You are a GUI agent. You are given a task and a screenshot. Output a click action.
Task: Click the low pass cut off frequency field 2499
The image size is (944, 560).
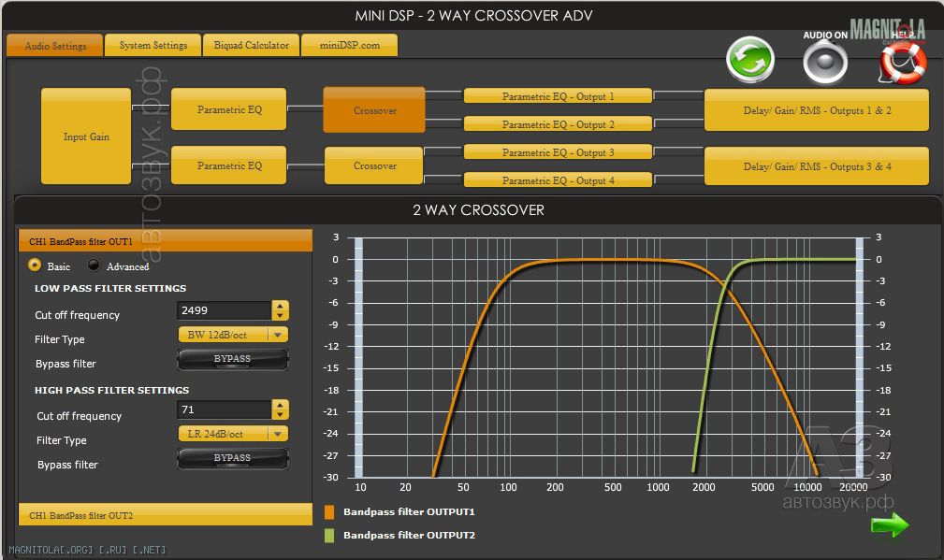tap(224, 310)
